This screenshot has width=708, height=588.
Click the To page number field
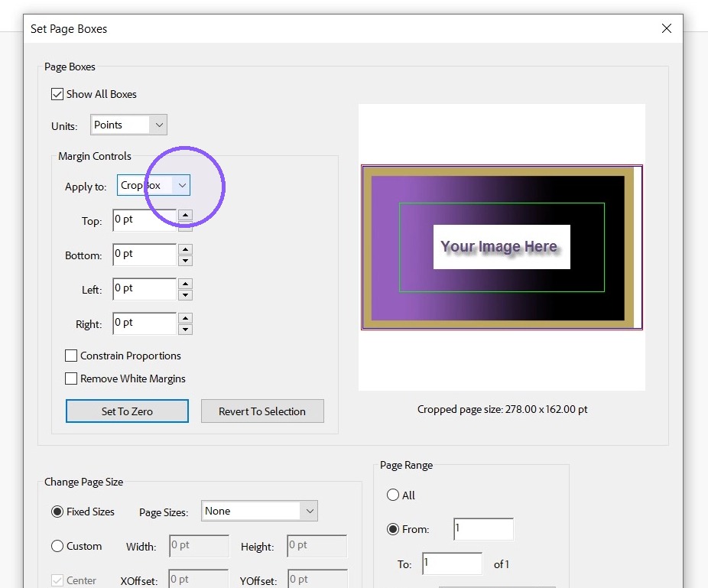point(452,564)
